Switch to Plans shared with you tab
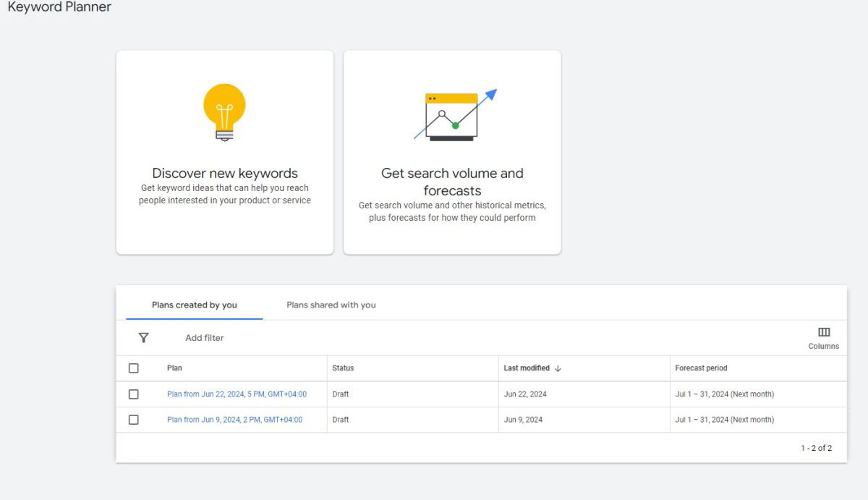This screenshot has height=500, width=868. (x=331, y=305)
